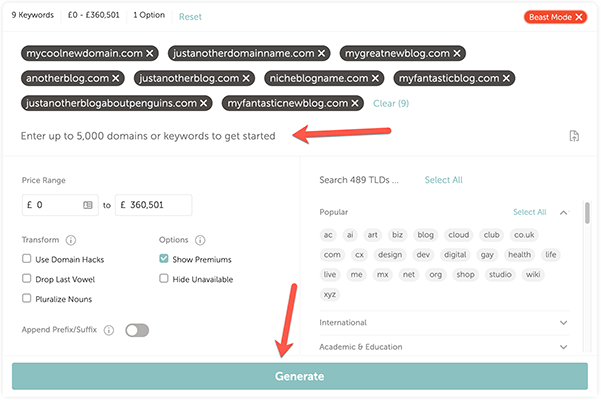The height and width of the screenshot is (400, 601).
Task: Select the co.uk TLD chip
Action: (524, 235)
